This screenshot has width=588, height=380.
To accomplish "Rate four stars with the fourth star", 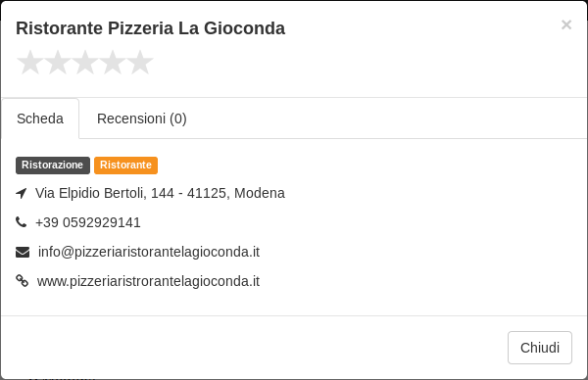I will point(113,63).
